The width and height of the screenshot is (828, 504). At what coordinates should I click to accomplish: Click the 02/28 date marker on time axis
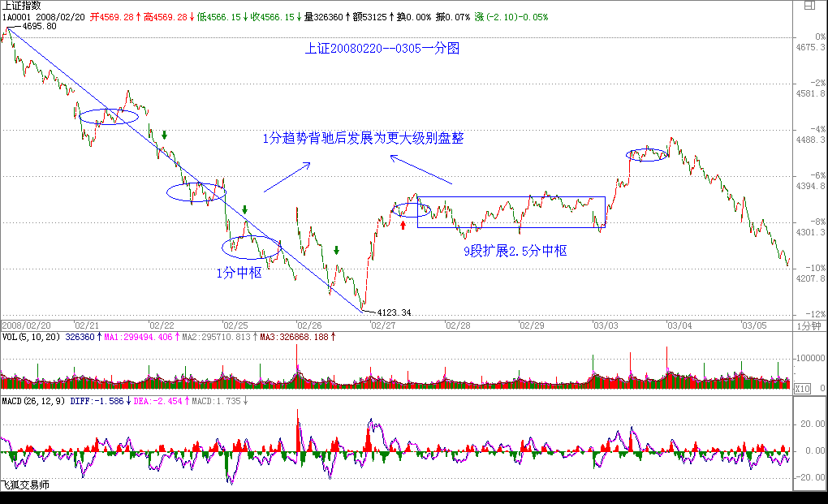pyautogui.click(x=457, y=325)
